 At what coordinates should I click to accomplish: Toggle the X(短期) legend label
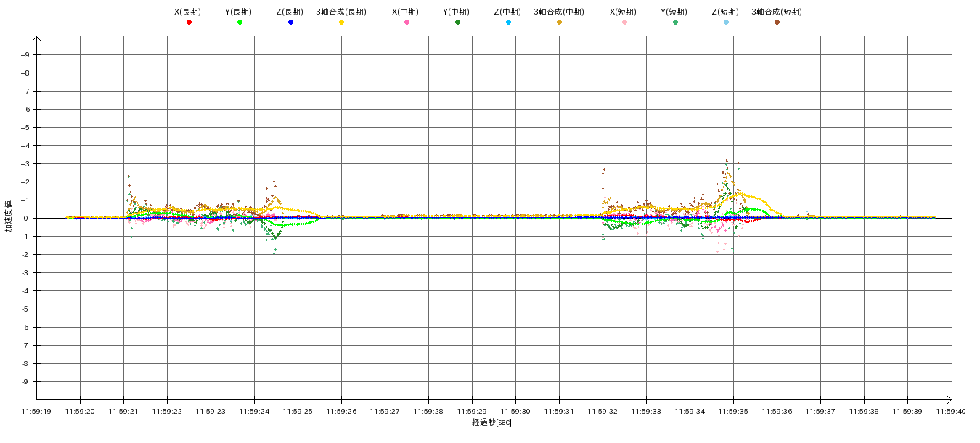(x=624, y=12)
